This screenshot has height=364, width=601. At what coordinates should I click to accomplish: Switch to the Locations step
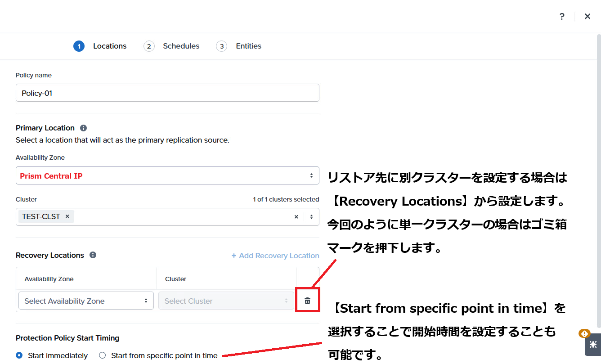point(100,46)
